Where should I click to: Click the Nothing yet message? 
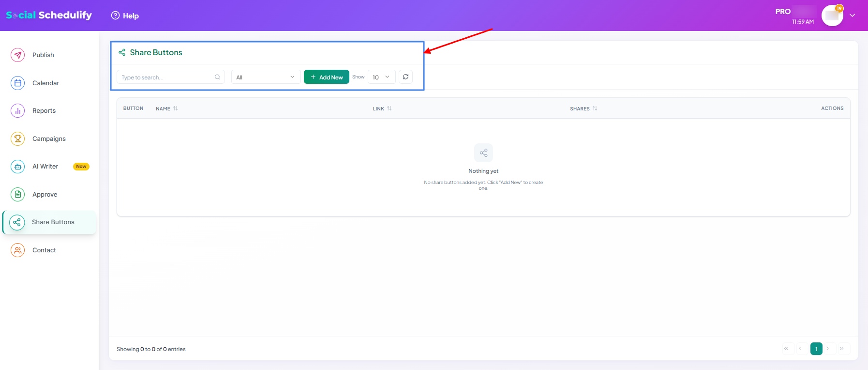pyautogui.click(x=483, y=171)
